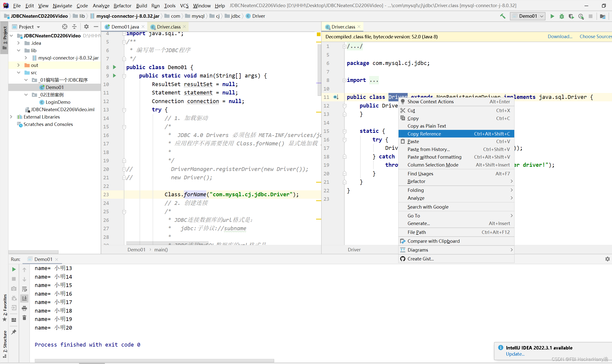The height and width of the screenshot is (364, 612).
Task: Choose Copy Reference from context menu
Action: coord(456,134)
